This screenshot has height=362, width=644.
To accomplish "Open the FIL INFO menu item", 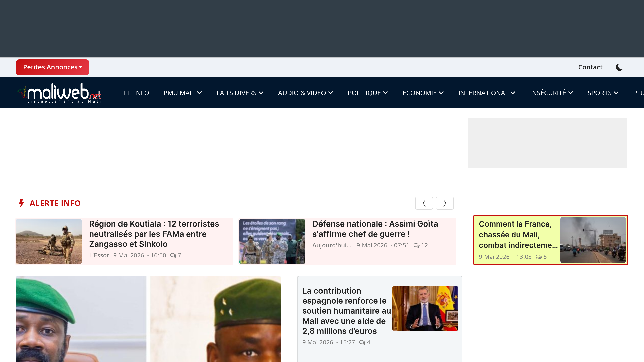I will 136,93.
